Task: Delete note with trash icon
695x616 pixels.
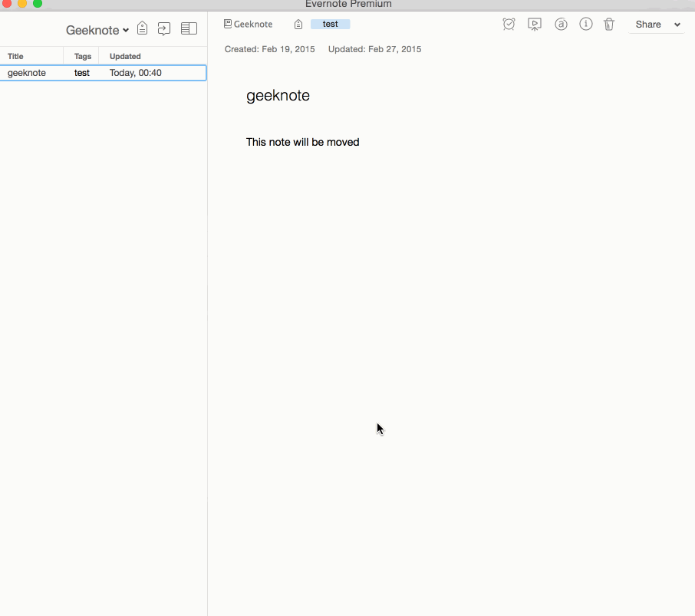Action: (x=609, y=24)
